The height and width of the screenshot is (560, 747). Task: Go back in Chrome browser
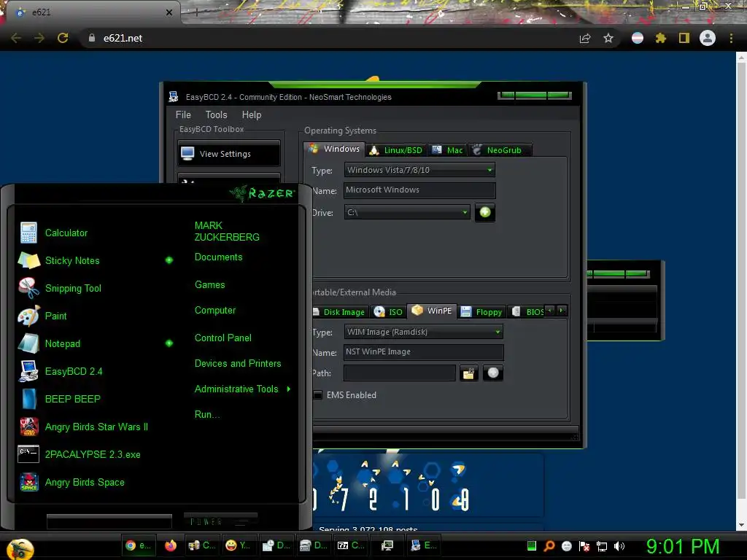pyautogui.click(x=16, y=38)
